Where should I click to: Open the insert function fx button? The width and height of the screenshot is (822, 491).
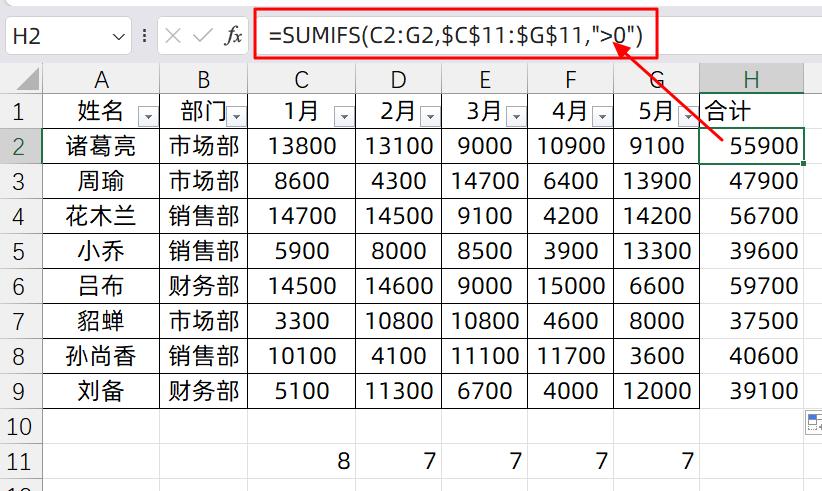(x=233, y=36)
